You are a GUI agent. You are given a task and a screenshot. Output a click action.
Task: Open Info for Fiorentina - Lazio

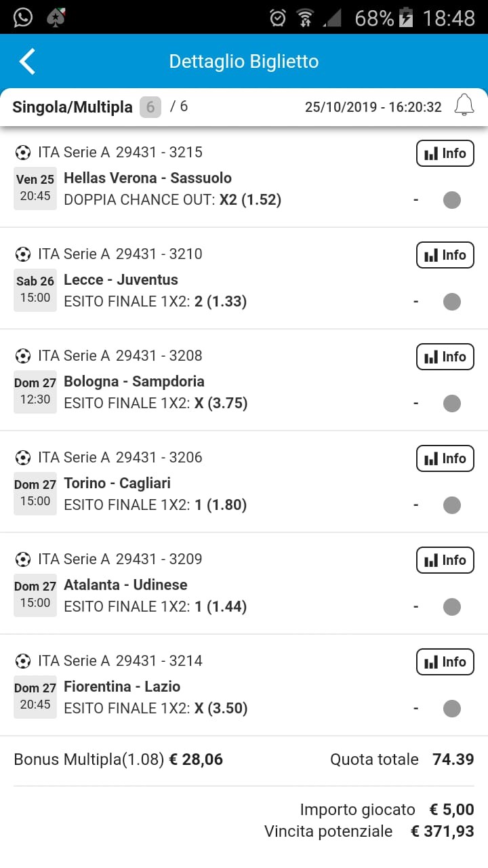coord(445,662)
